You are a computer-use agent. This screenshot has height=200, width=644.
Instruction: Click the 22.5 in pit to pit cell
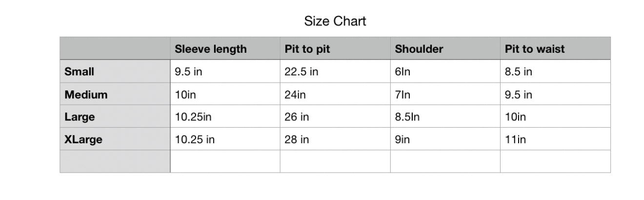335,71
